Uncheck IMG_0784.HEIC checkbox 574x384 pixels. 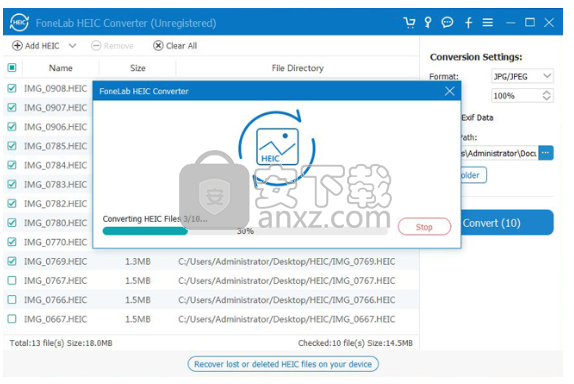(12, 165)
